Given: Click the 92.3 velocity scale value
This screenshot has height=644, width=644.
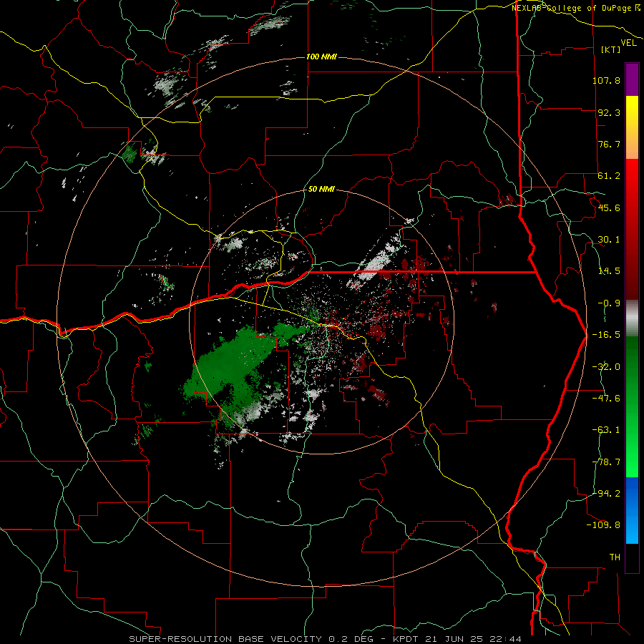Looking at the screenshot, I should (609, 112).
